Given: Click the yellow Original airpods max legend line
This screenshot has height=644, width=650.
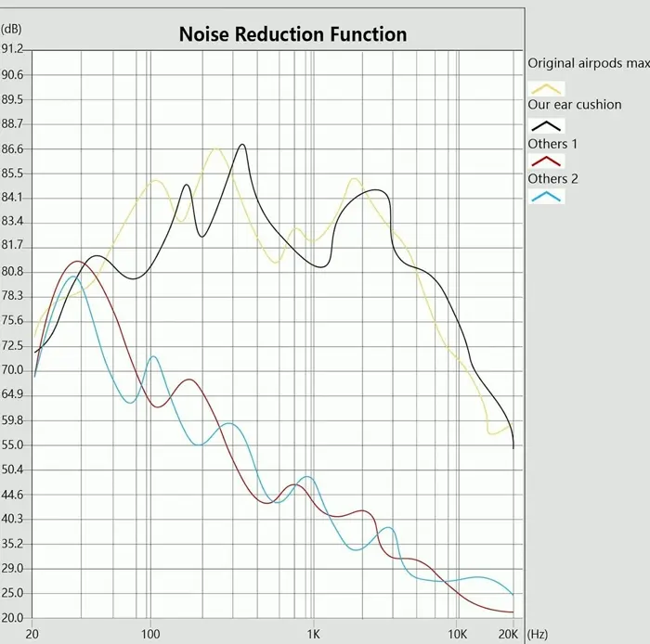Looking at the screenshot, I should [x=546, y=88].
